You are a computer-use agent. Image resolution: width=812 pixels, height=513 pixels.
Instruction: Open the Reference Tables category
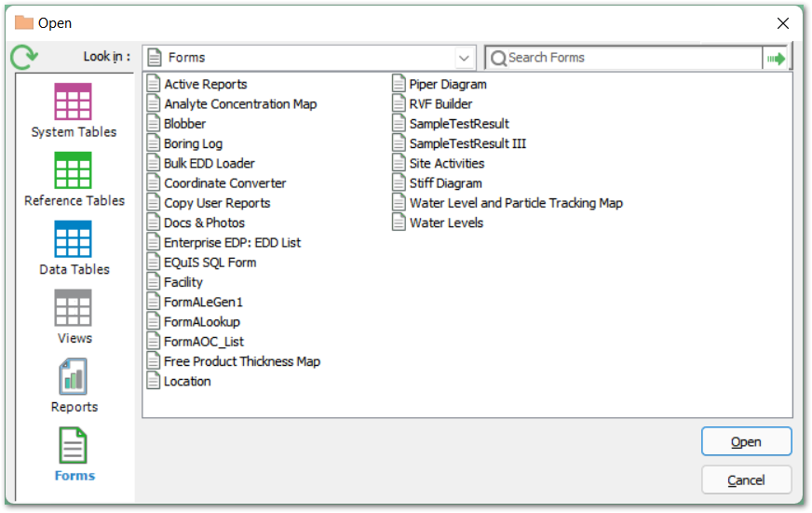click(74, 171)
